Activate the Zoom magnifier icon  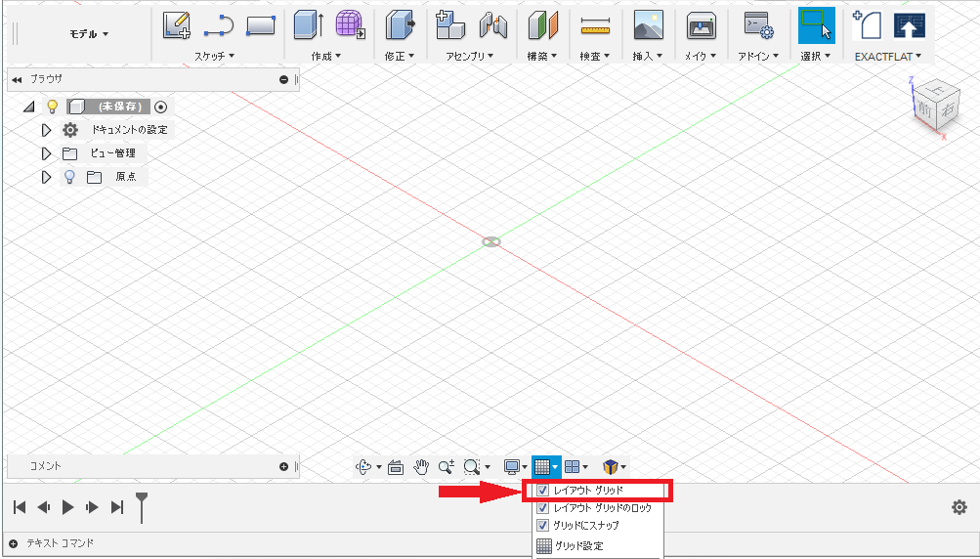pyautogui.click(x=447, y=466)
